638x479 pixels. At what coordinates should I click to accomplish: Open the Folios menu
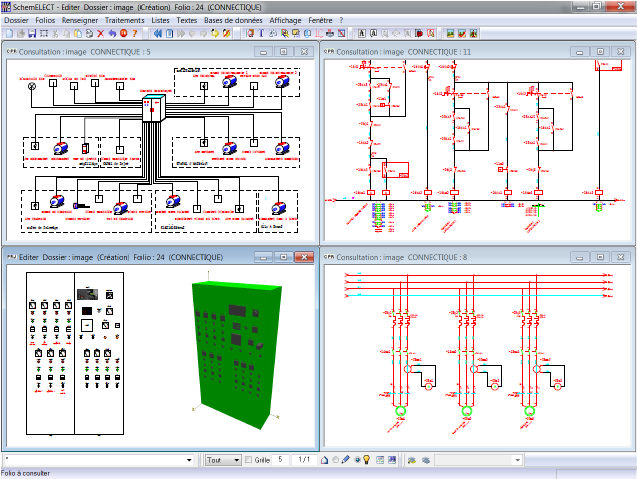point(45,20)
